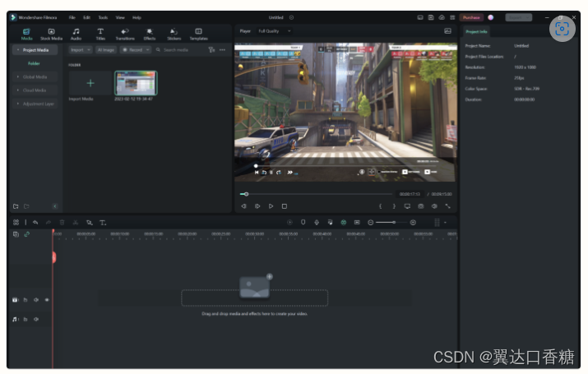Click the timeline marker shield icon
Image resolution: width=588 pixels, height=374 pixels.
[303, 222]
